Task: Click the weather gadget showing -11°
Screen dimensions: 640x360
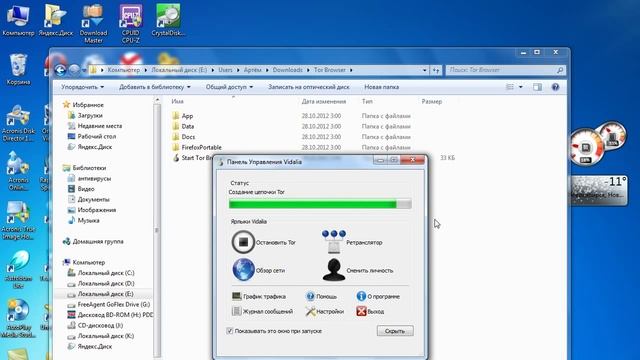Action: click(x=599, y=190)
